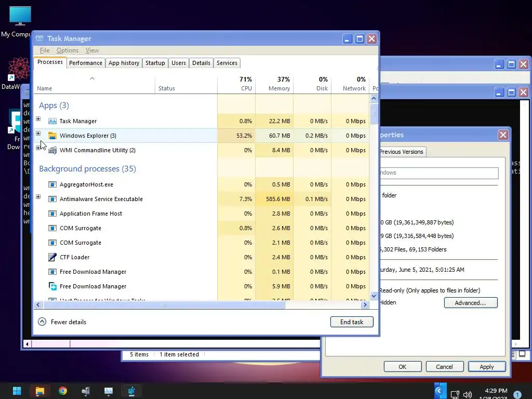The height and width of the screenshot is (399, 532).
Task: Open Task Manager taskbar icon
Action: point(109,391)
